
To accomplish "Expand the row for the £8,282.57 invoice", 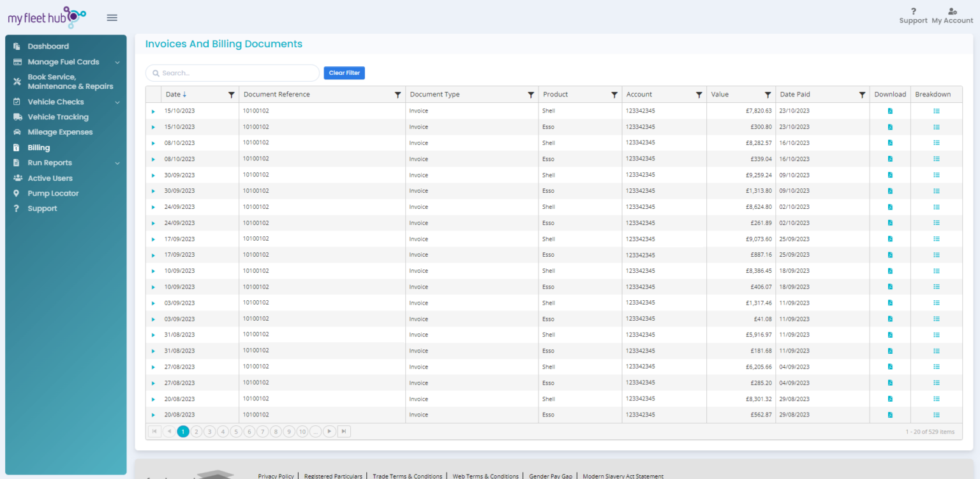I will [153, 144].
